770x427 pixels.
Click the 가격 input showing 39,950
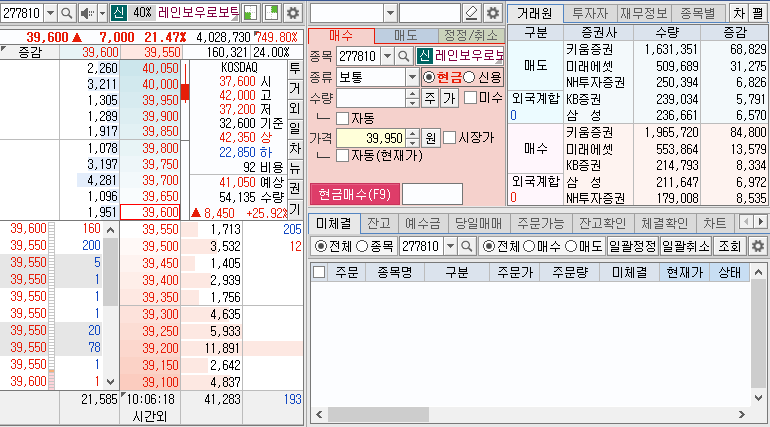pos(371,138)
